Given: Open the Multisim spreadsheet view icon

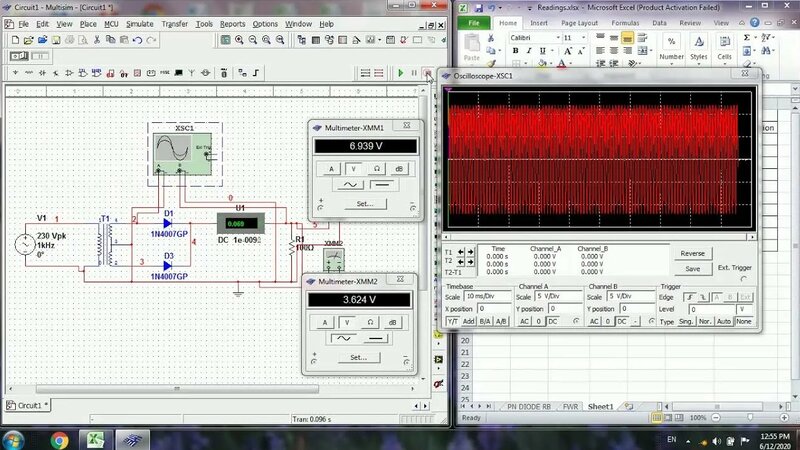Looking at the screenshot, I should [316, 40].
